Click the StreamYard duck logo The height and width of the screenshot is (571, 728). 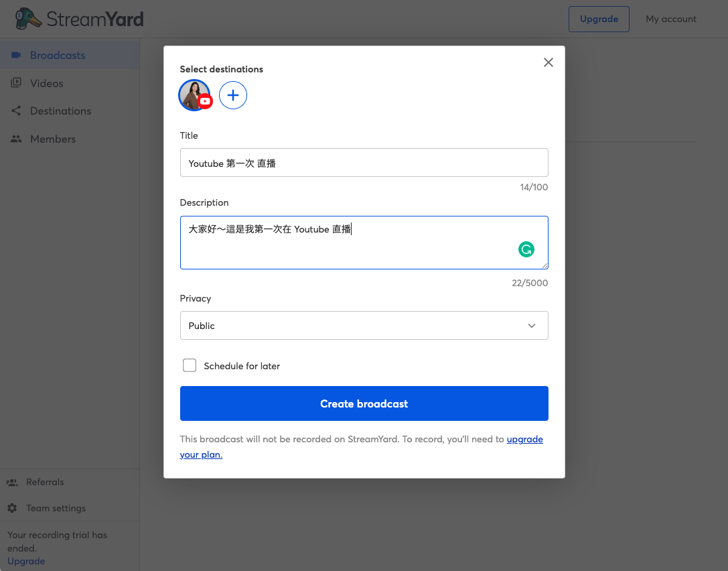pos(27,19)
